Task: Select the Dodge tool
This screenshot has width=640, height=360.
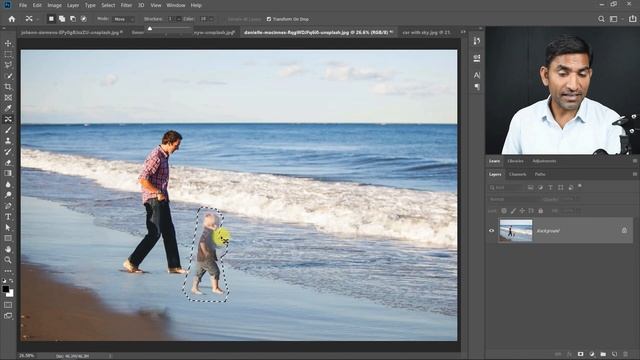Action: (x=8, y=195)
